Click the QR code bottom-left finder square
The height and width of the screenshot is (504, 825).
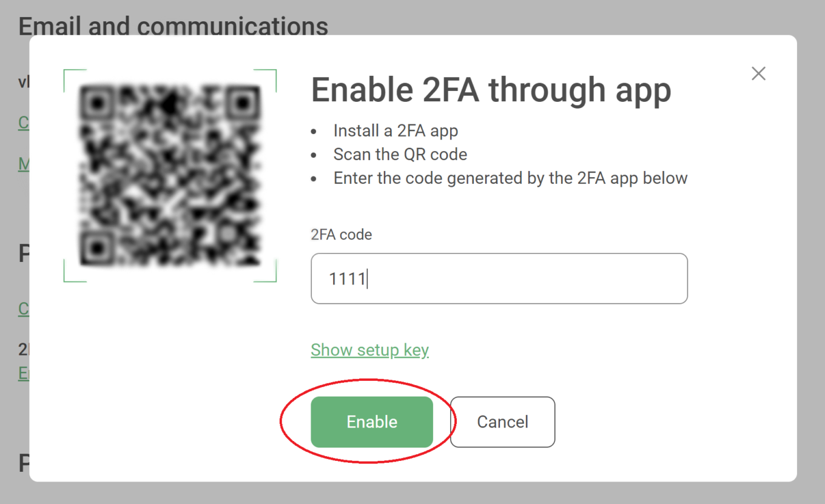point(96,249)
